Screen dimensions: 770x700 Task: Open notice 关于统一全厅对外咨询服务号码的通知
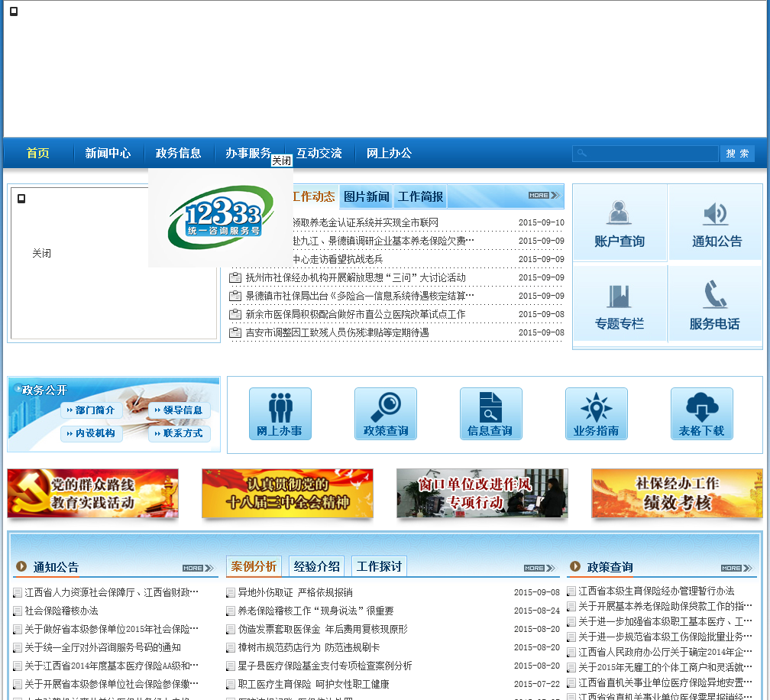pos(102,647)
